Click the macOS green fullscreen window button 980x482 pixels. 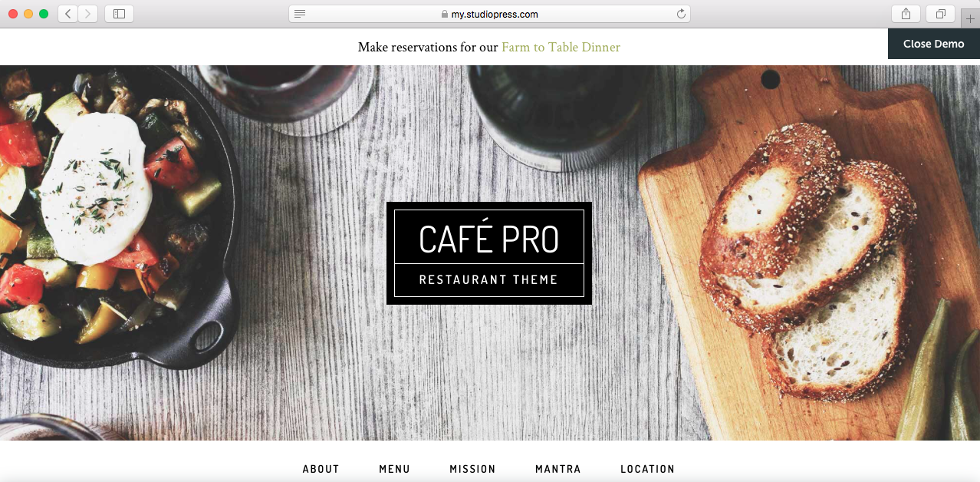[x=44, y=14]
